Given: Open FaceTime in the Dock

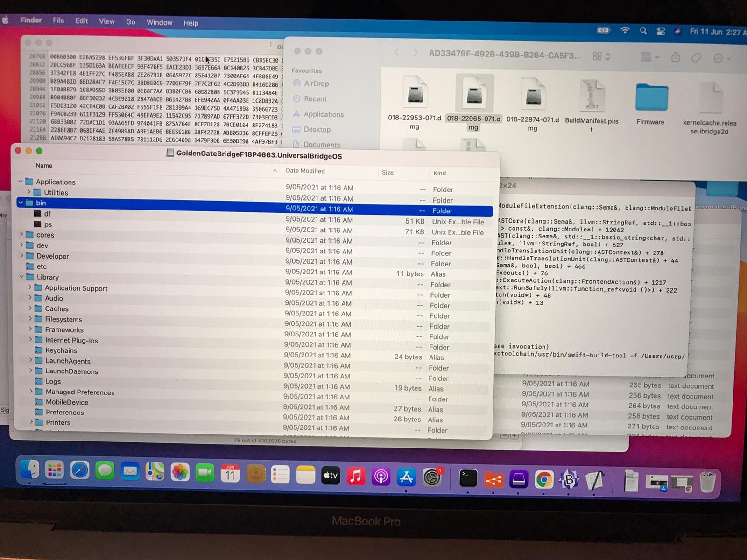Looking at the screenshot, I should pyautogui.click(x=205, y=473).
